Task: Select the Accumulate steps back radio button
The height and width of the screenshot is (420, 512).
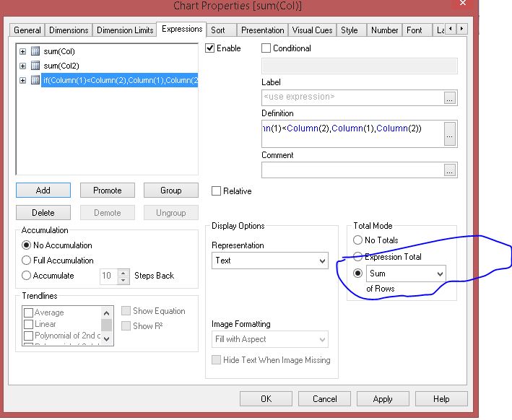Action: pyautogui.click(x=26, y=276)
